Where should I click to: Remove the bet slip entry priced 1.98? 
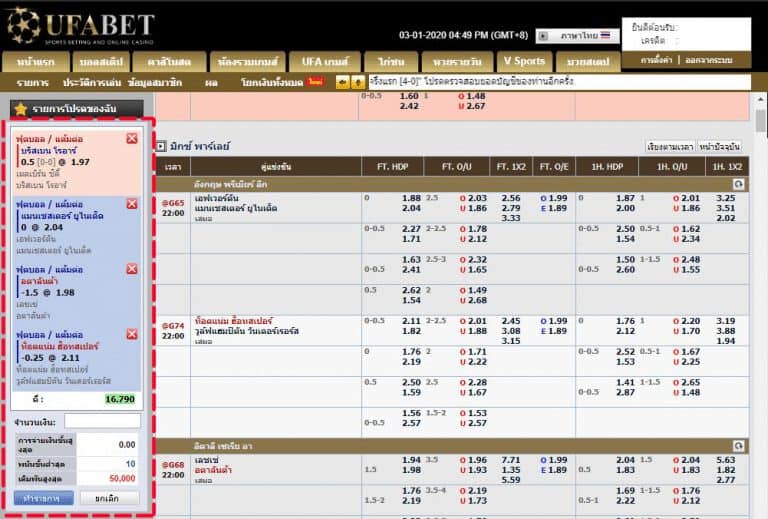coord(132,269)
